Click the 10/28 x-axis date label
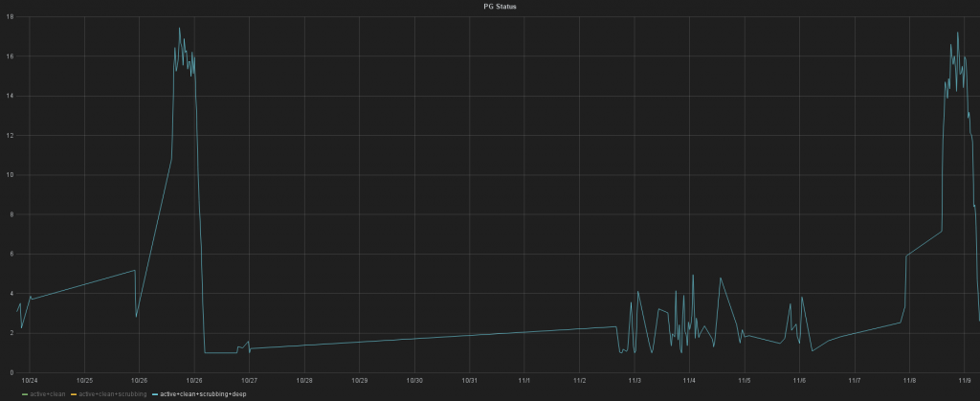Image resolution: width=980 pixels, height=401 pixels. click(x=304, y=380)
